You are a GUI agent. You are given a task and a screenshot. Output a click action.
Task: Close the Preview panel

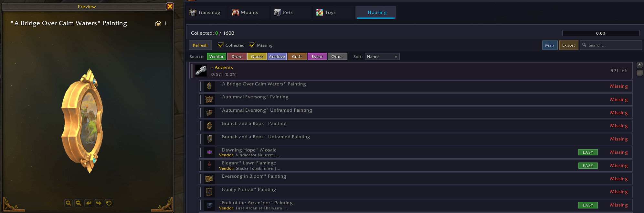pos(170,6)
